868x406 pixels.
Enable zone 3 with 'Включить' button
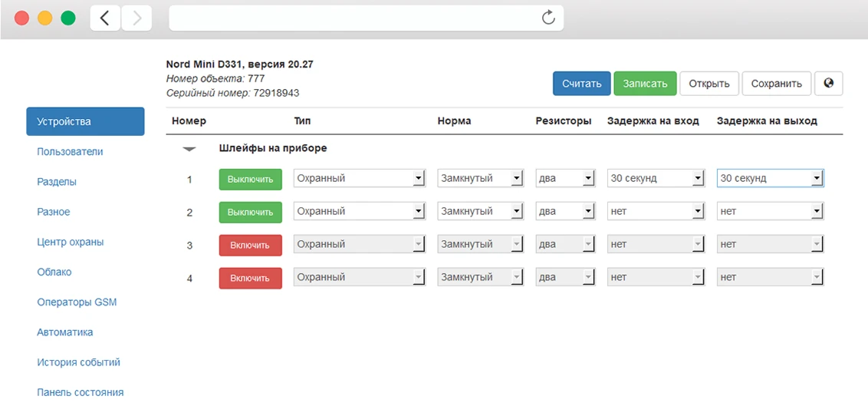250,246
